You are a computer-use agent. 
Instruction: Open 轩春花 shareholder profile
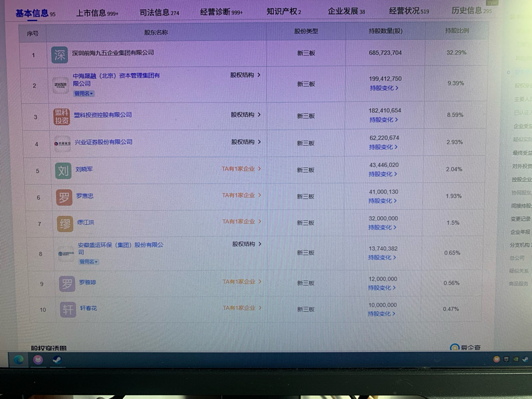[x=88, y=308]
